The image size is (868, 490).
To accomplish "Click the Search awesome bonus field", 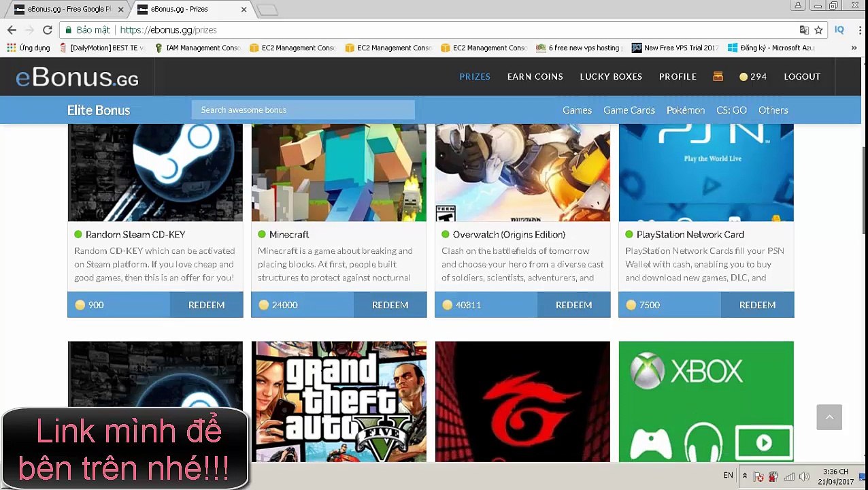I will click(x=303, y=110).
